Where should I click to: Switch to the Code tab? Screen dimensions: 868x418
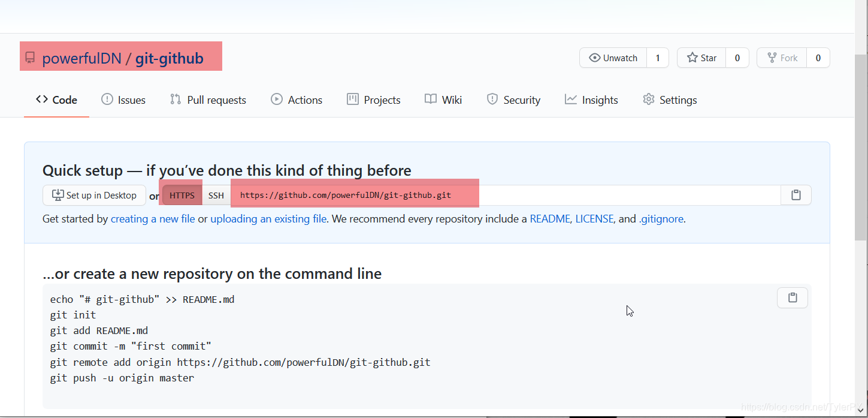(56, 100)
